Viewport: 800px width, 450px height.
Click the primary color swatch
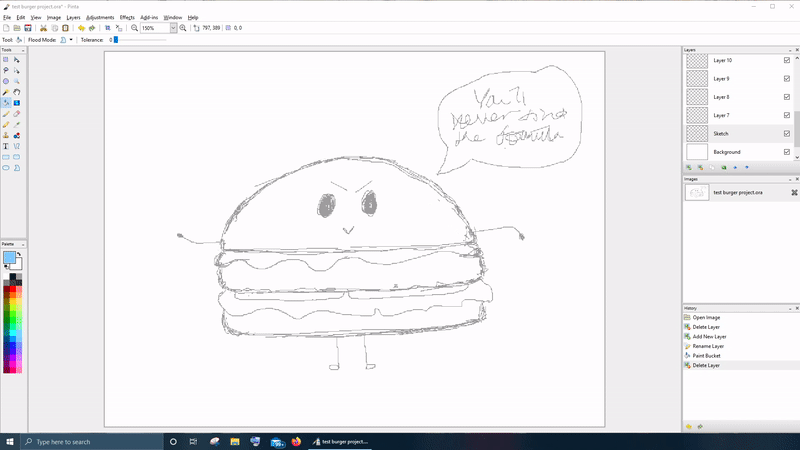[9, 258]
